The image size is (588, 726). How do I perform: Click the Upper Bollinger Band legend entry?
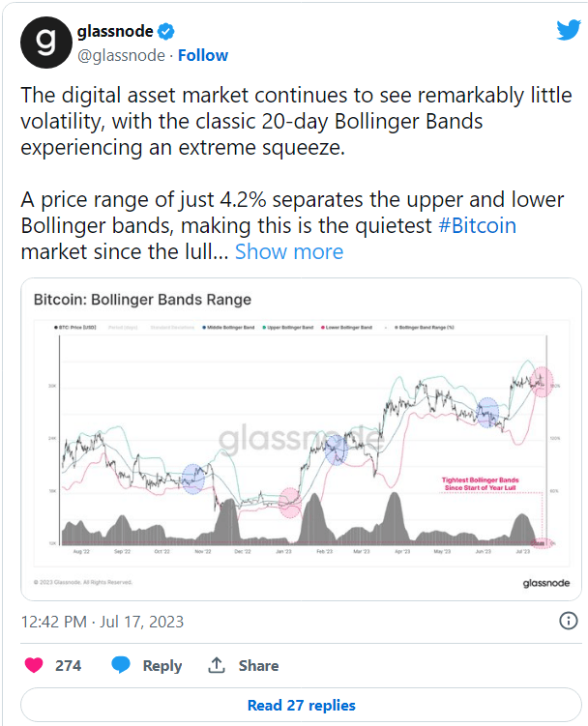[x=288, y=328]
